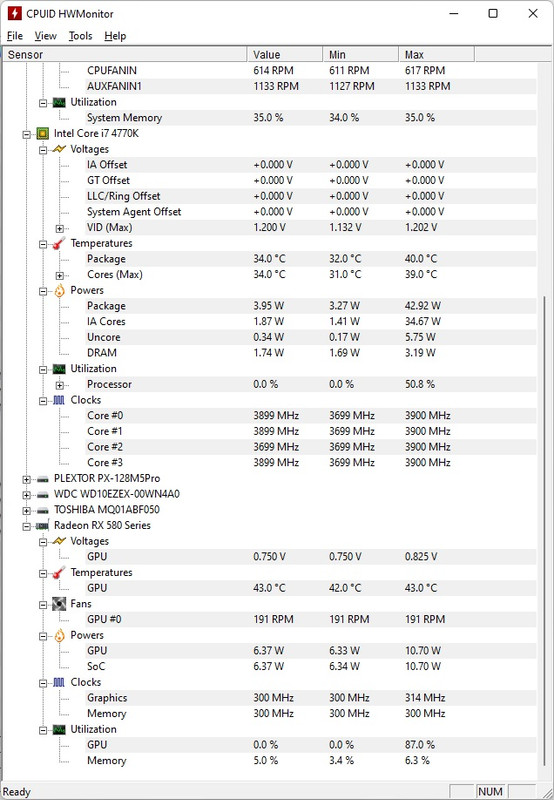
Task: Click the Value column header
Action: tap(285, 55)
